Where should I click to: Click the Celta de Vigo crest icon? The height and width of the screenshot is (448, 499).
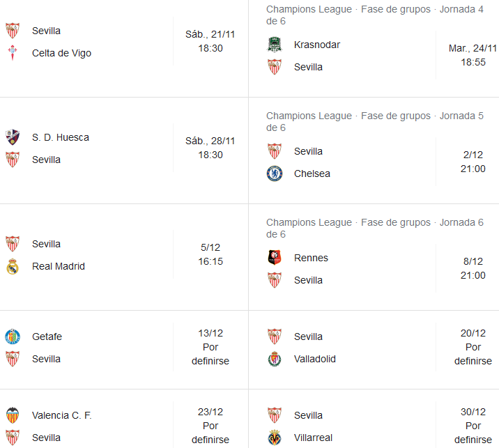(13, 53)
